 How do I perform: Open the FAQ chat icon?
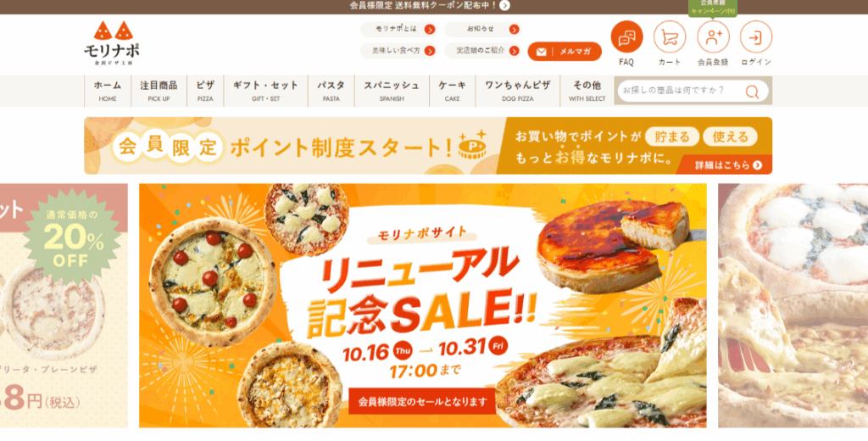point(626,37)
